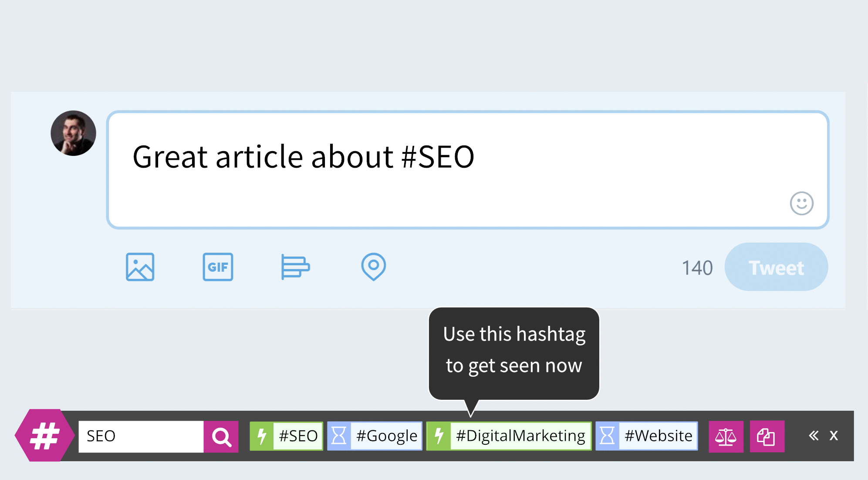Click the pink hashtag hexagon logo
868x480 pixels.
(x=44, y=436)
